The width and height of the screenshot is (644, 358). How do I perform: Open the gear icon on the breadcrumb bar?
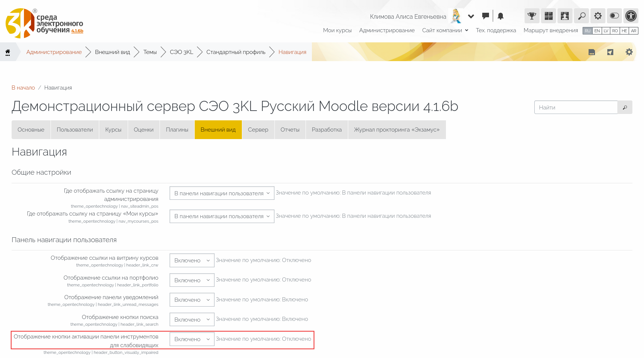point(629,52)
